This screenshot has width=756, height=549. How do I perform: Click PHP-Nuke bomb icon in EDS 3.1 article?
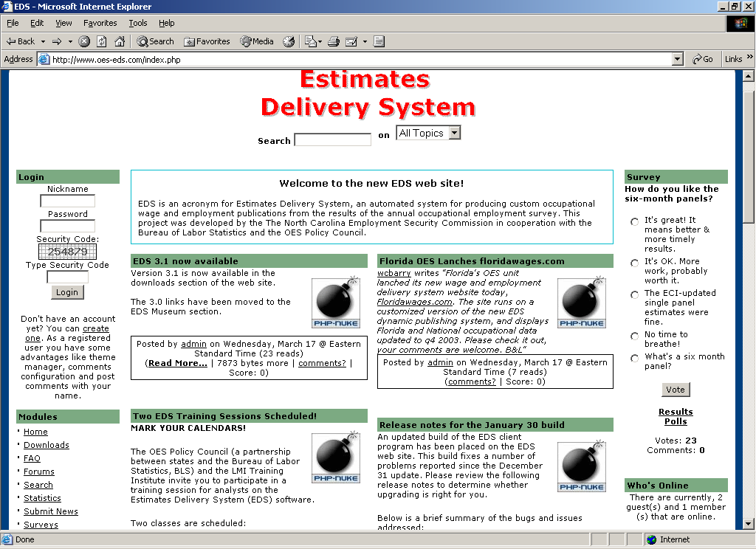click(335, 303)
